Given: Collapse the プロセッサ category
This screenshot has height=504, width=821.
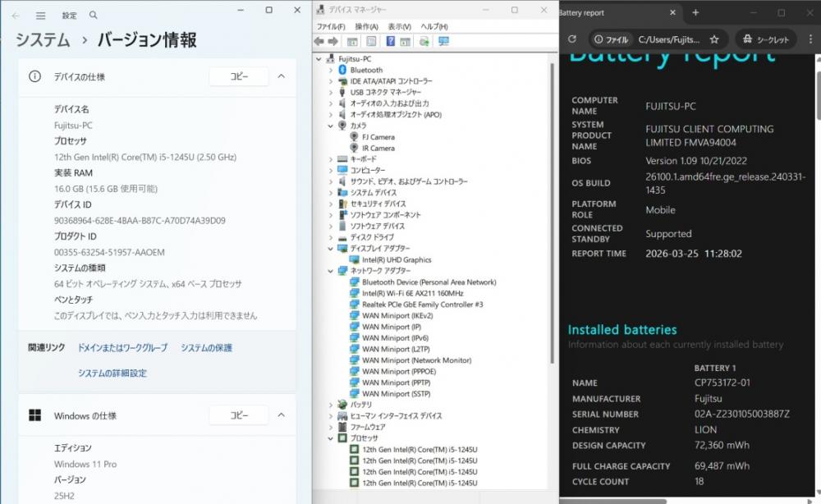Looking at the screenshot, I should tap(330, 438).
